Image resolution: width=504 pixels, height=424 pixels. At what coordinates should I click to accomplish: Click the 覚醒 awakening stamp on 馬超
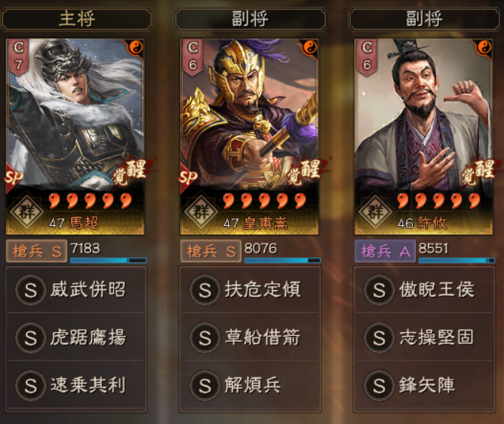[x=130, y=173]
